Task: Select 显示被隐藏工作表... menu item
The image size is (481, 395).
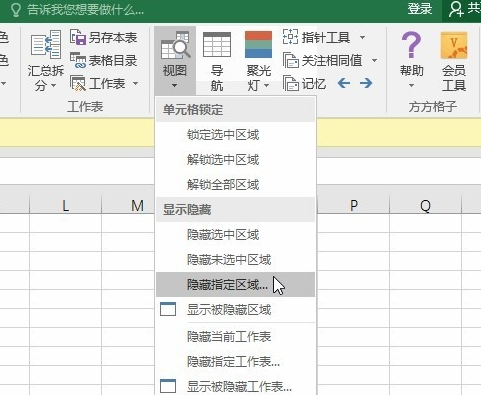Action: point(235,386)
